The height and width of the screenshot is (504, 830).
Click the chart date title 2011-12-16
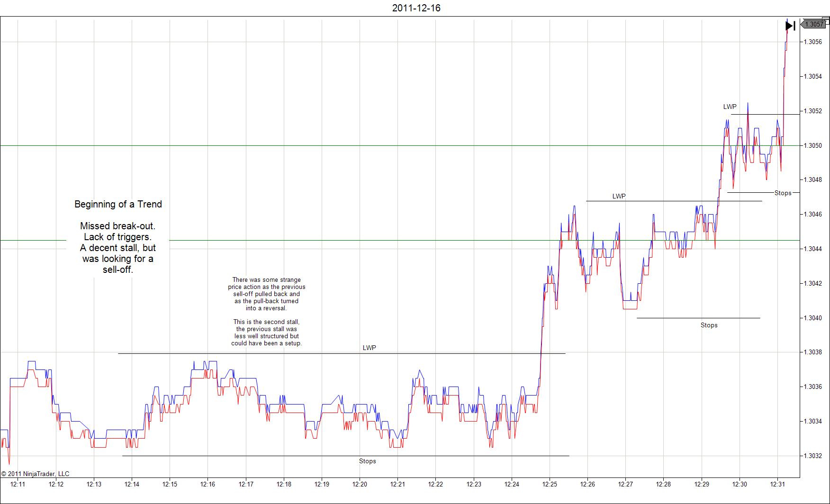tap(416, 8)
